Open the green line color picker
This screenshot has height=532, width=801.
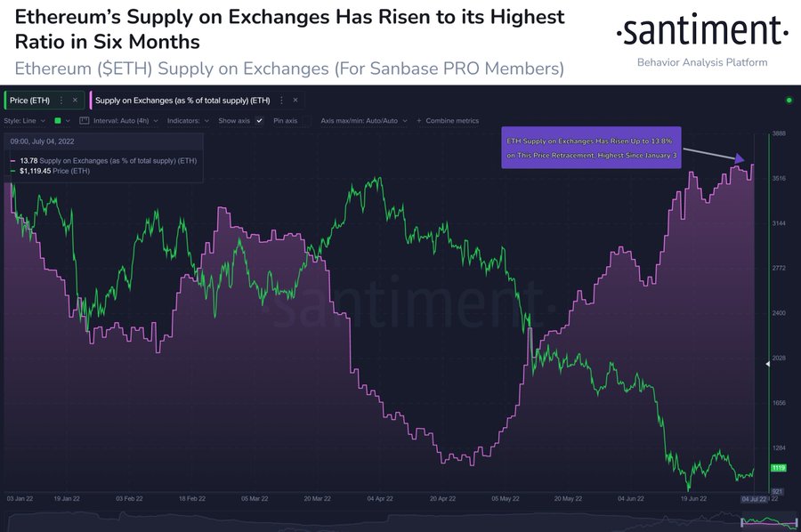coord(61,120)
